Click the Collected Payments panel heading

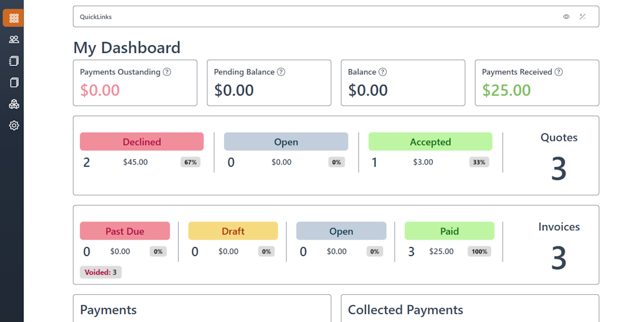coord(406,309)
